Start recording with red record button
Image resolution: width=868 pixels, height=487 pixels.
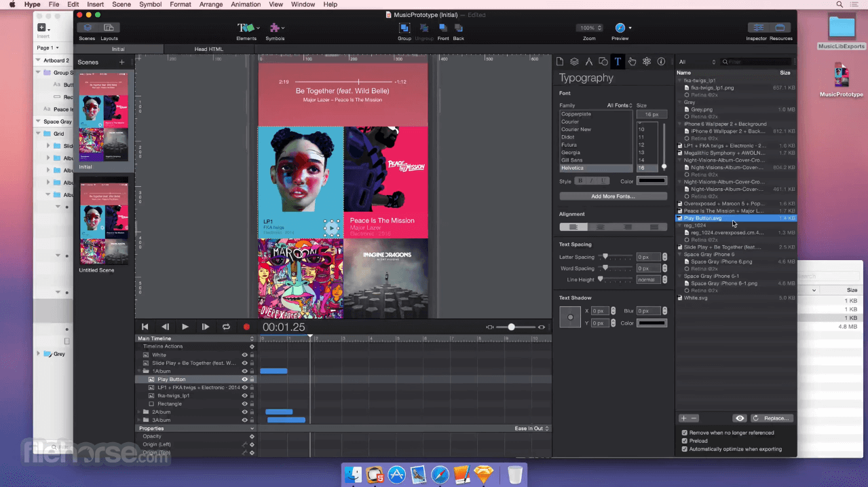coord(246,327)
